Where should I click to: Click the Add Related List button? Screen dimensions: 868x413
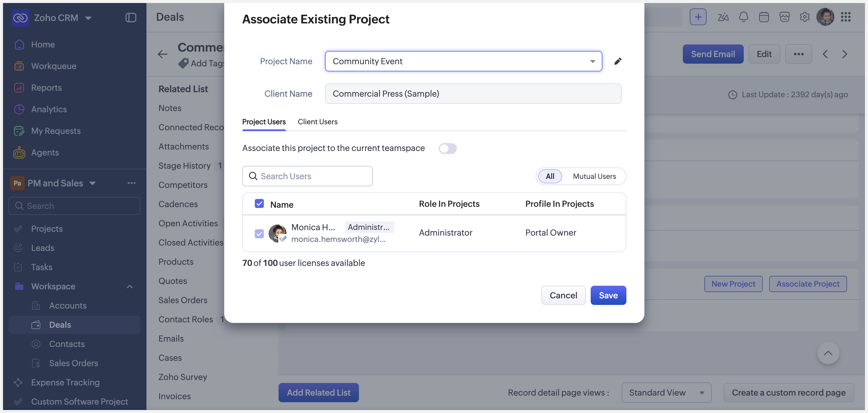click(318, 392)
